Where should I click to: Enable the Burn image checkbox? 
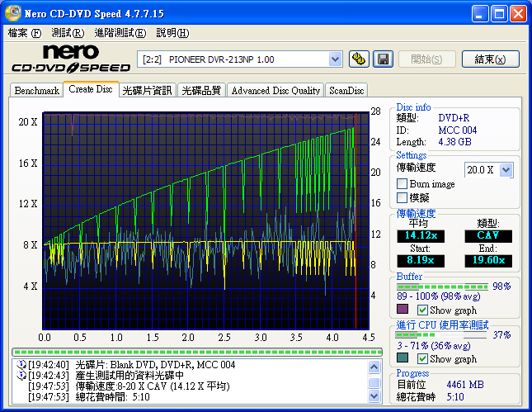pos(403,184)
